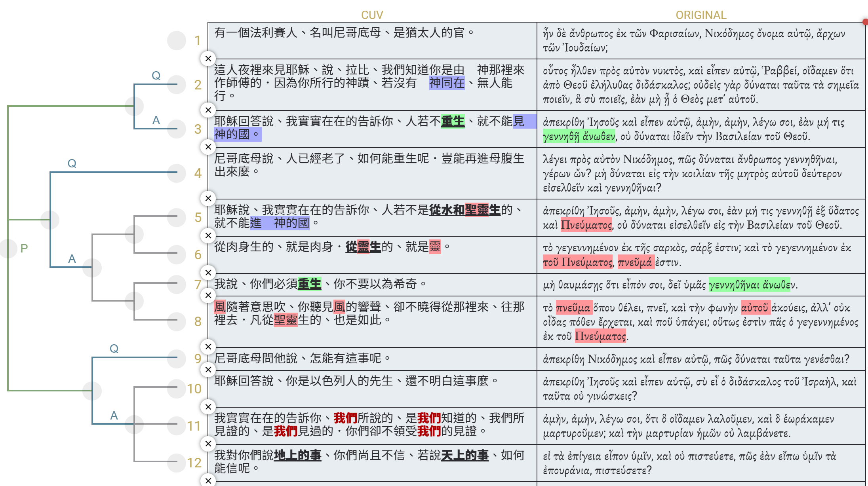Screen dimensions: 868x486
Task: Click the underlined 天上的事 in verse 12
Action: pyautogui.click(x=464, y=455)
